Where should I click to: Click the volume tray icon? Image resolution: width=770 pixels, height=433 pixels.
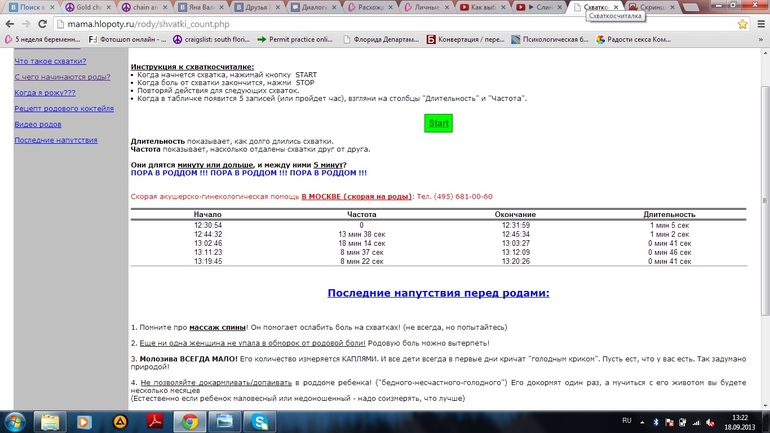(x=710, y=422)
